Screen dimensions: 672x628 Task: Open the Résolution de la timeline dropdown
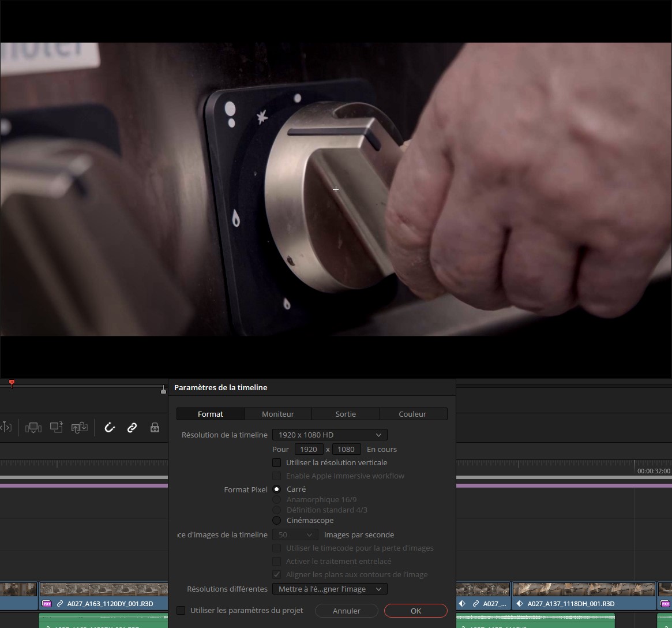tap(329, 435)
